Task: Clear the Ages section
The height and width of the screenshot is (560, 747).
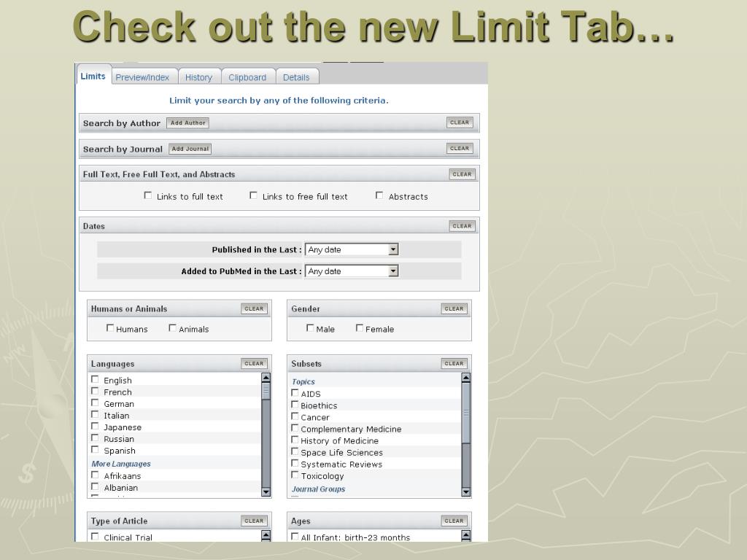Action: 454,521
